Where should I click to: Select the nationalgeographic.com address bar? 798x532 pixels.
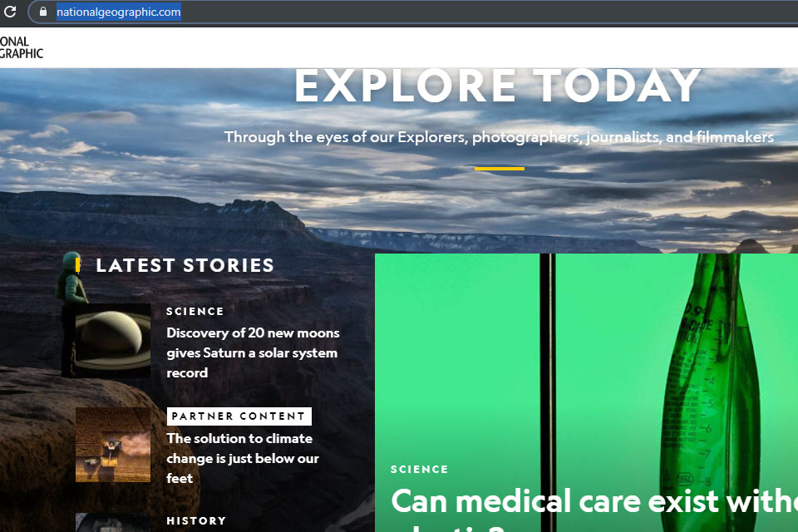[412, 12]
